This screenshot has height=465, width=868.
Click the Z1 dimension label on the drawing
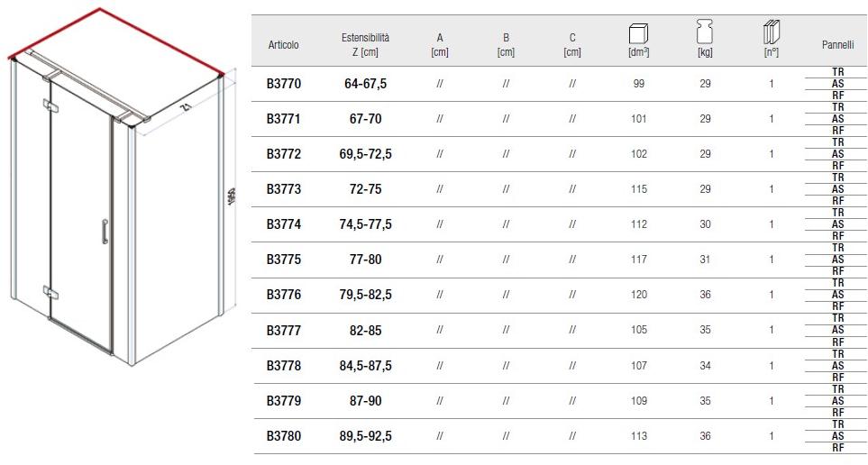(x=186, y=105)
